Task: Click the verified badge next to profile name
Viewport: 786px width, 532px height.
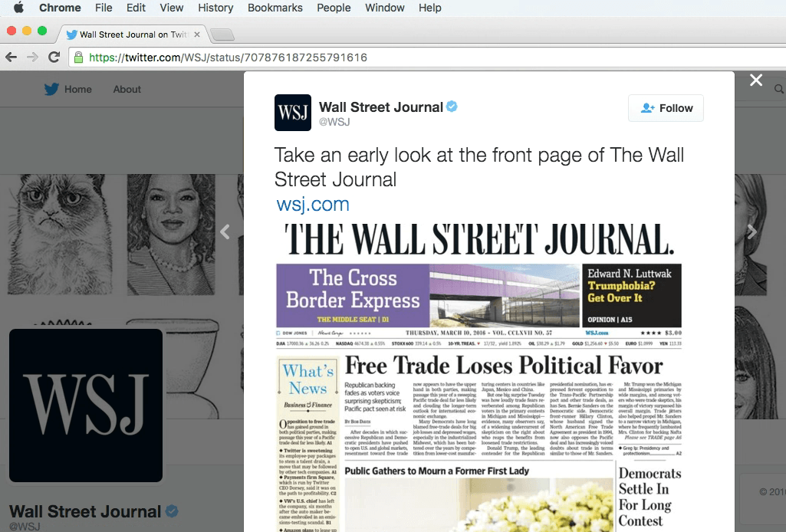Action: tap(172, 511)
